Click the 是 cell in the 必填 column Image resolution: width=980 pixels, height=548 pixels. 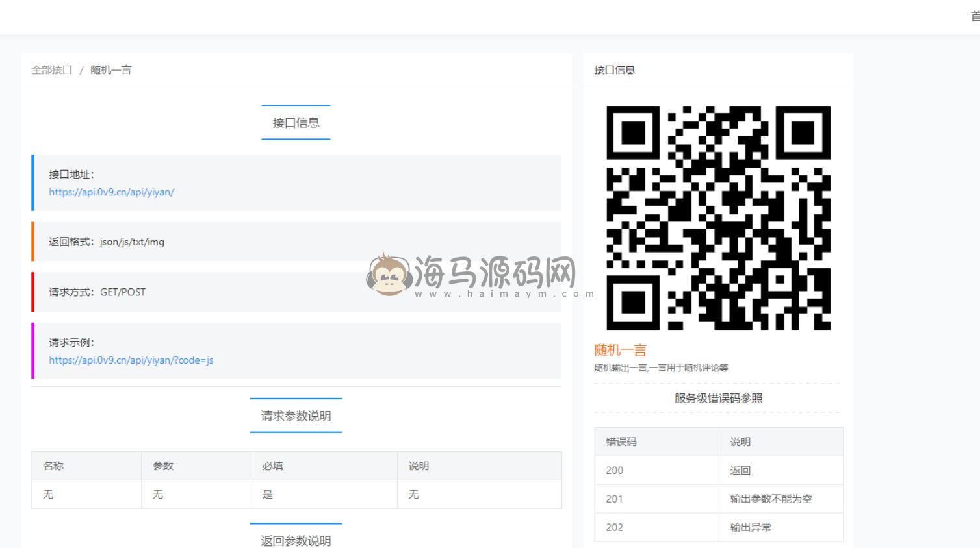324,495
